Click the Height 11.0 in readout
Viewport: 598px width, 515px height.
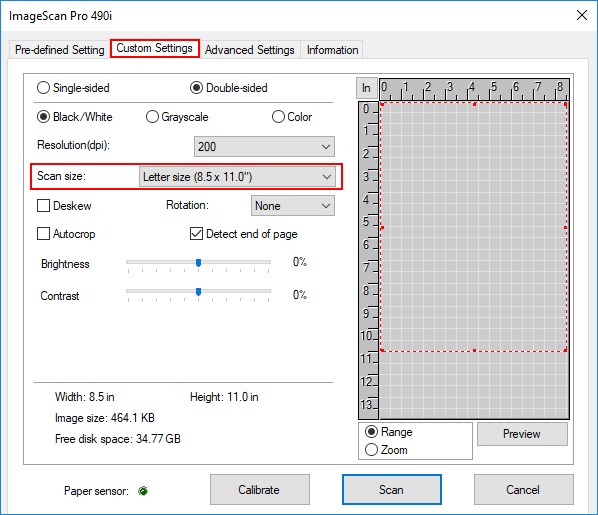[x=224, y=397]
